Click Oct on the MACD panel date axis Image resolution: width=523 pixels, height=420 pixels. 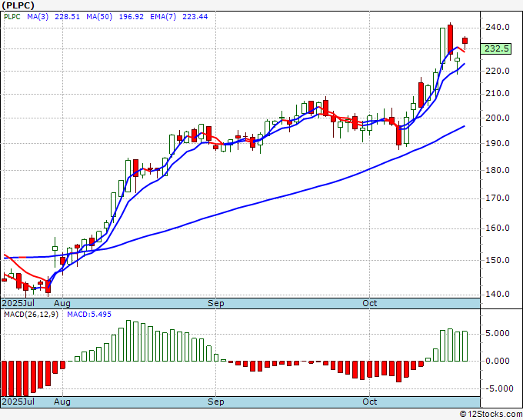click(x=370, y=402)
